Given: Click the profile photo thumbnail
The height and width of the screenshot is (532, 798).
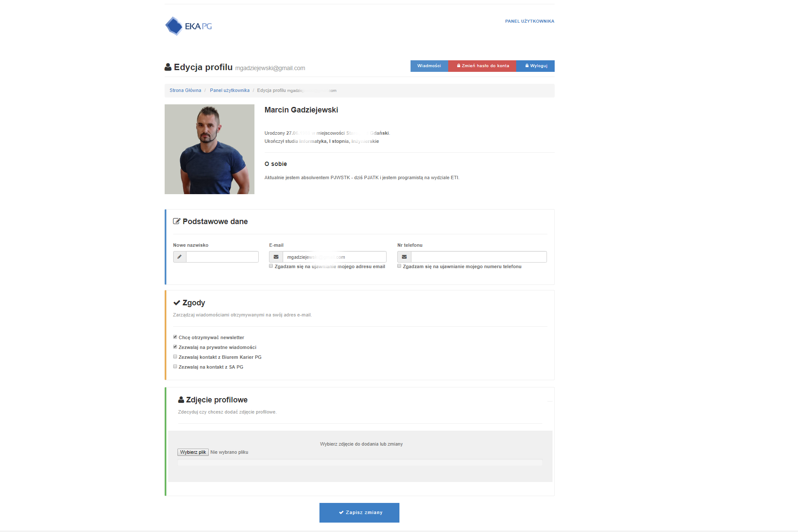Looking at the screenshot, I should 210,149.
